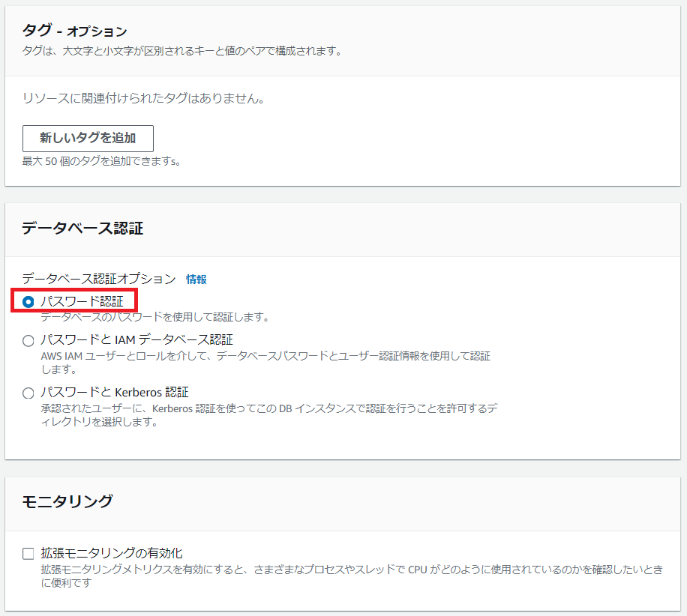Select the パスワード認証 radio button
This screenshot has height=616, width=687.
click(28, 302)
